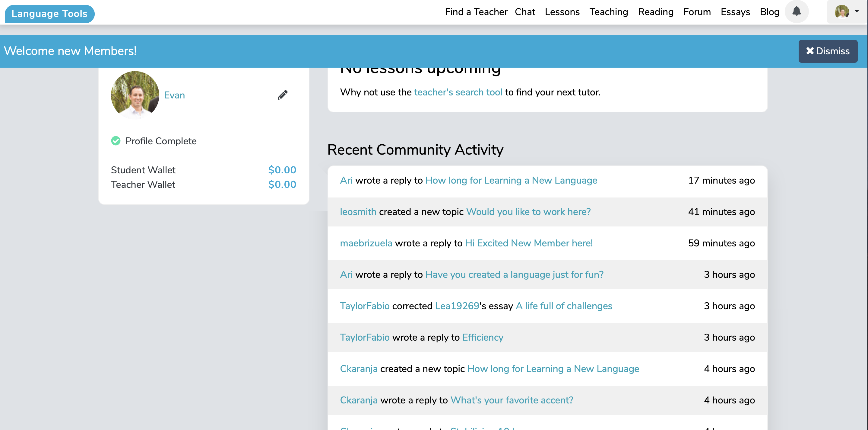Open Find a Teacher page
The width and height of the screenshot is (868, 430).
coord(476,12)
